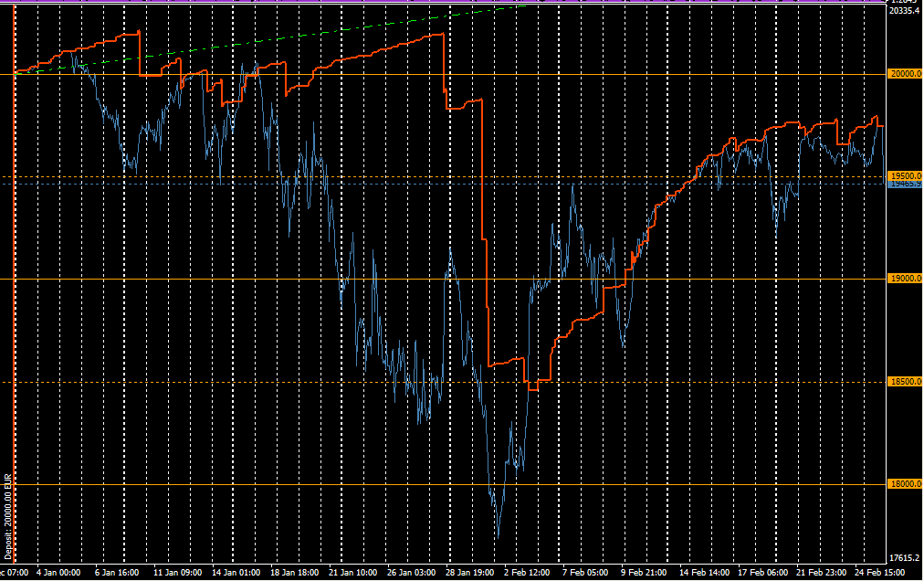Select the 6 Jan 16:00 time label
The image size is (924, 581).
click(117, 572)
